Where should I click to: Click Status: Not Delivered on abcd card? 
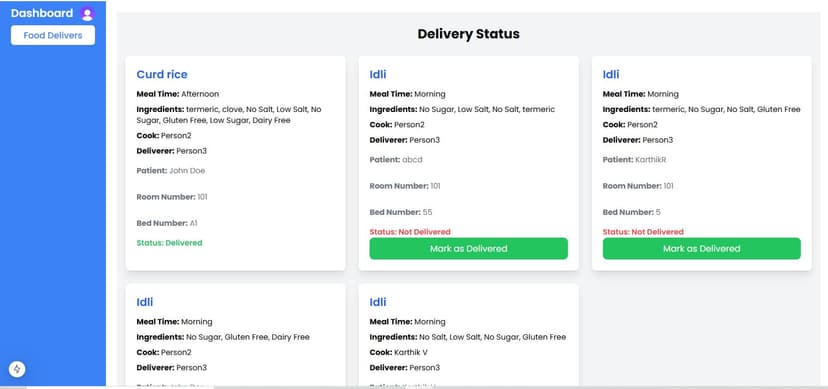[x=410, y=232]
